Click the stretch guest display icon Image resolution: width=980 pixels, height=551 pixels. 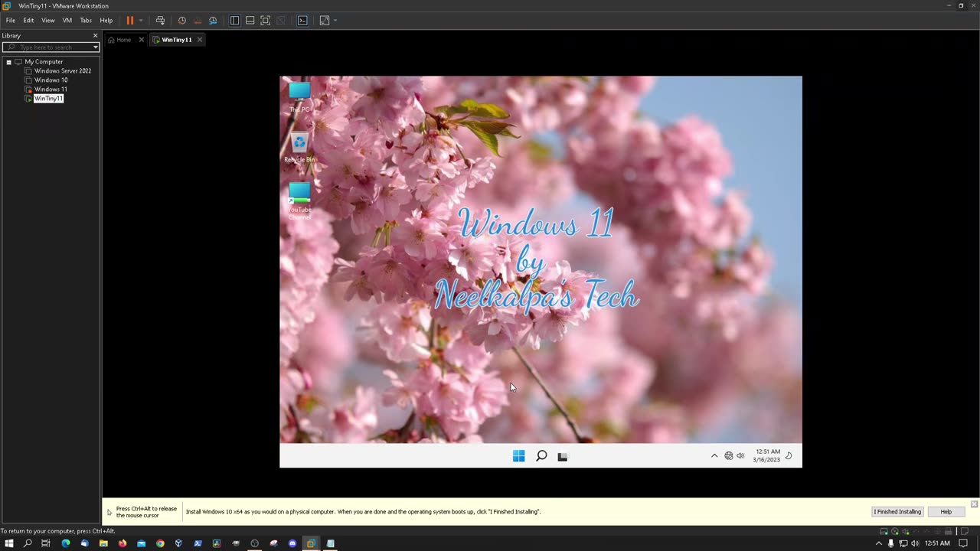[x=325, y=21]
